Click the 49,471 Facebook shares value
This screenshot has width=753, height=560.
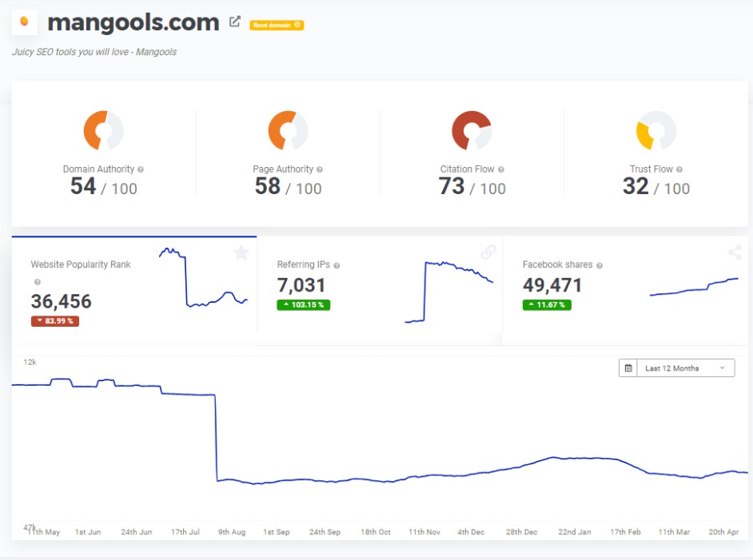[x=552, y=285]
